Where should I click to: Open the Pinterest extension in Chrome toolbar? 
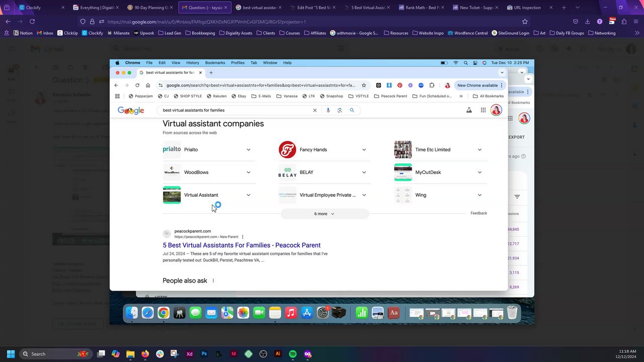[399, 85]
